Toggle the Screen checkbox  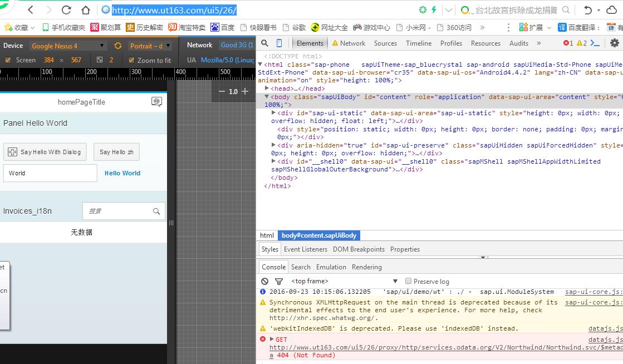[x=8, y=60]
